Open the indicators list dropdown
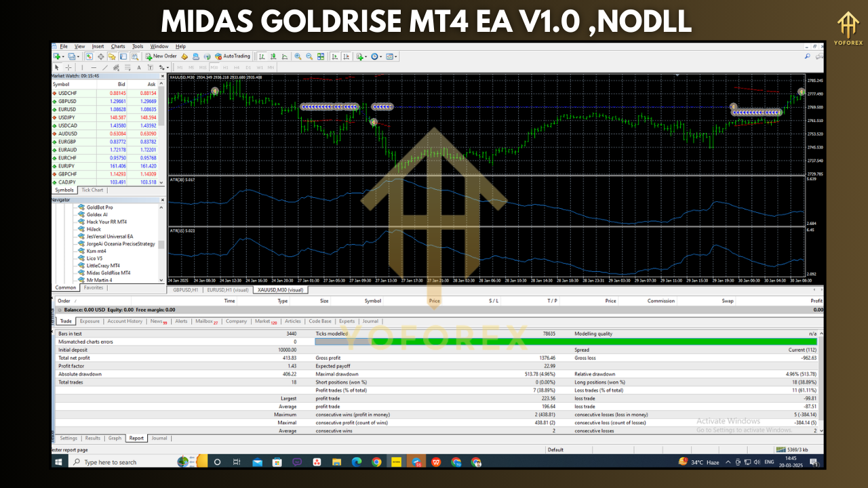Image resolution: width=868 pixels, height=488 pixels. [x=361, y=56]
